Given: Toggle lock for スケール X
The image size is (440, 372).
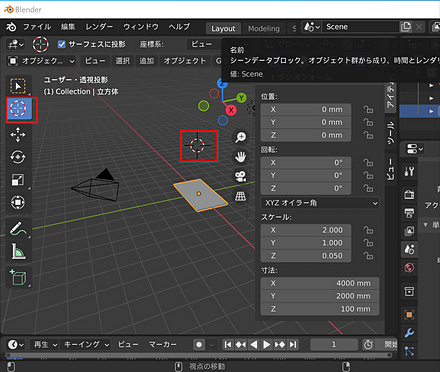Looking at the screenshot, I should point(368,230).
